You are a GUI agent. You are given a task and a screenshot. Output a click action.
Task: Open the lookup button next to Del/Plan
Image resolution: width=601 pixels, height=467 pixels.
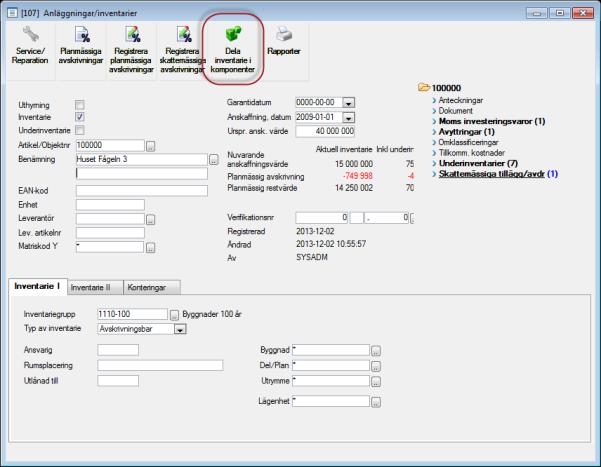click(x=376, y=367)
